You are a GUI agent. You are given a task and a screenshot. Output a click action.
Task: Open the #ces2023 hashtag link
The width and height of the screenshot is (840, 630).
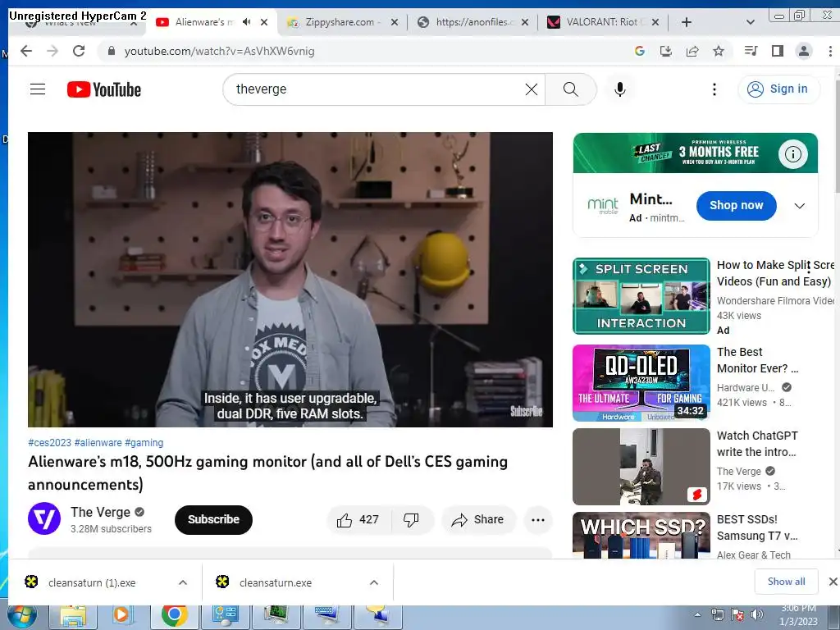click(49, 442)
